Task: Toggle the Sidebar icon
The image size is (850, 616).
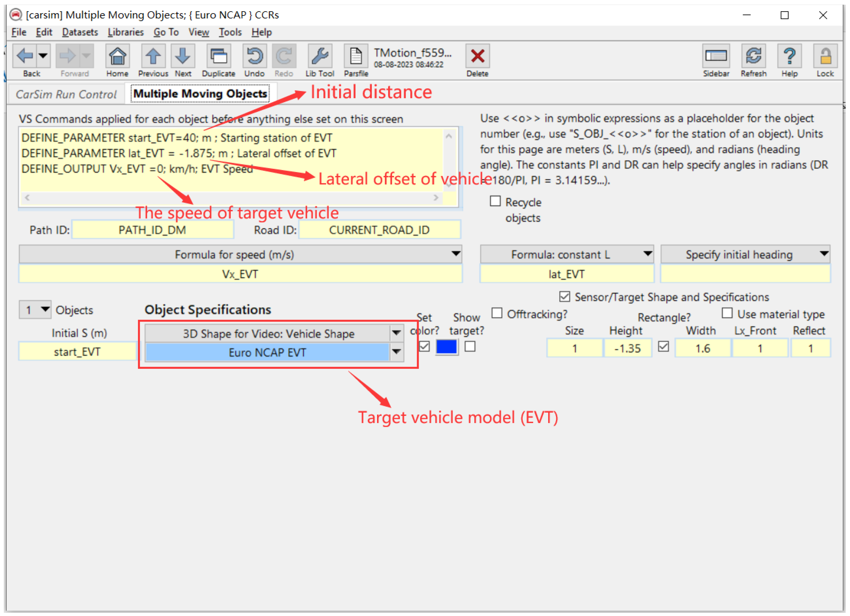Action: (716, 57)
